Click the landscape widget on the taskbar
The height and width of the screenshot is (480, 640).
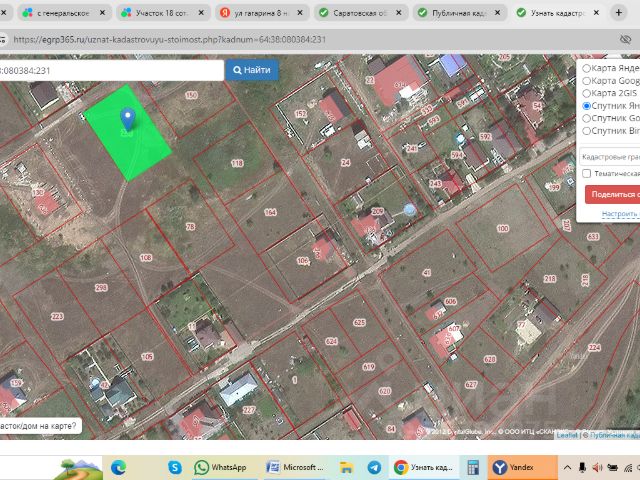pyautogui.click(x=78, y=469)
